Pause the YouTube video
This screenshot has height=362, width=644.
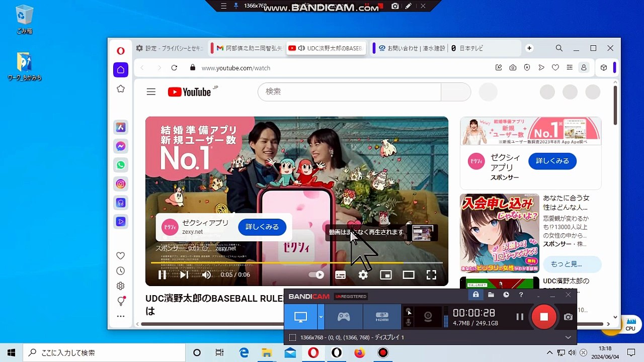point(162,275)
